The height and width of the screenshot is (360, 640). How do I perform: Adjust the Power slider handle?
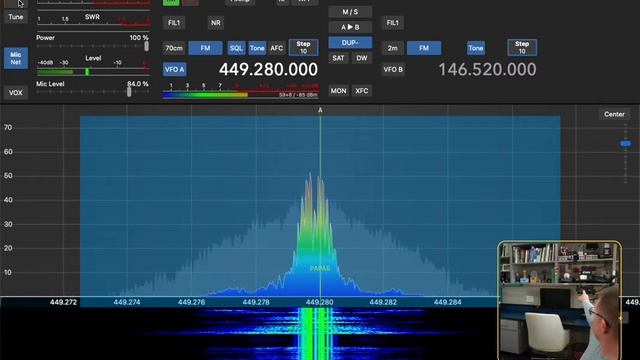pos(147,46)
